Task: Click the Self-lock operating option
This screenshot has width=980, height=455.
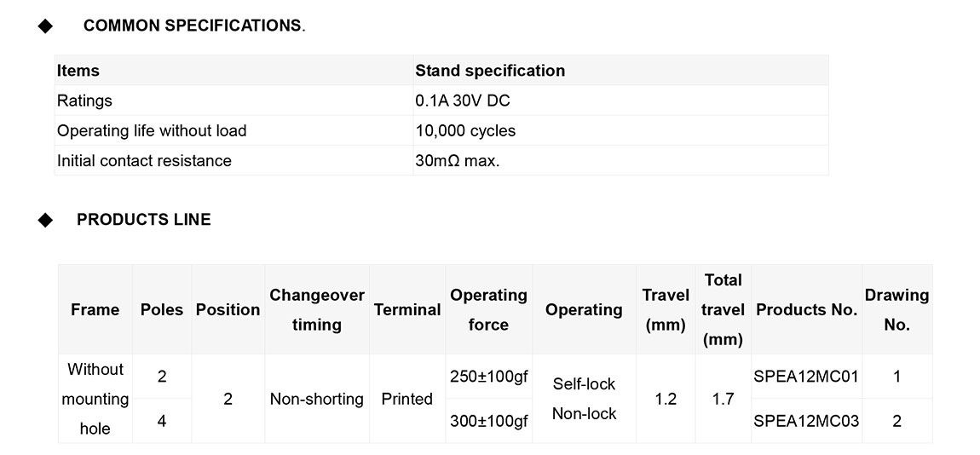Action: coord(584,384)
